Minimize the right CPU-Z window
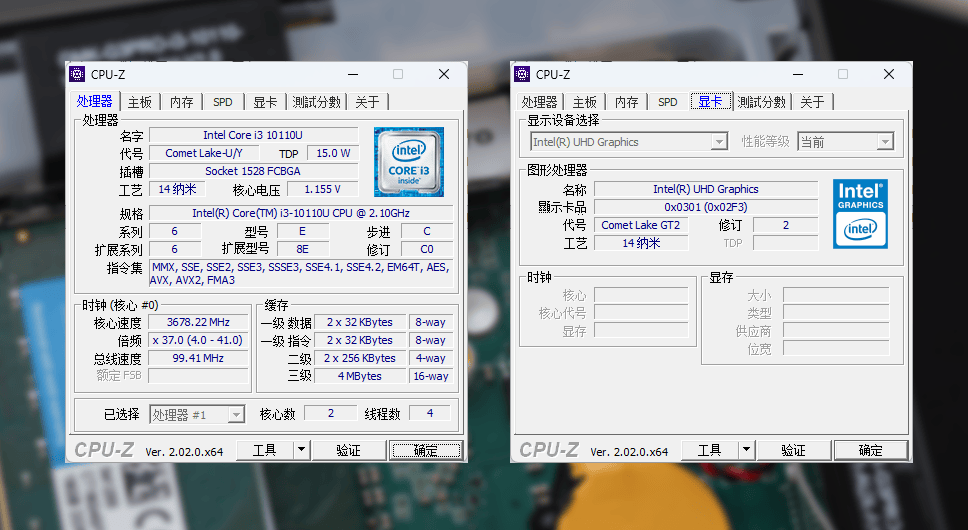The image size is (968, 530). click(798, 74)
